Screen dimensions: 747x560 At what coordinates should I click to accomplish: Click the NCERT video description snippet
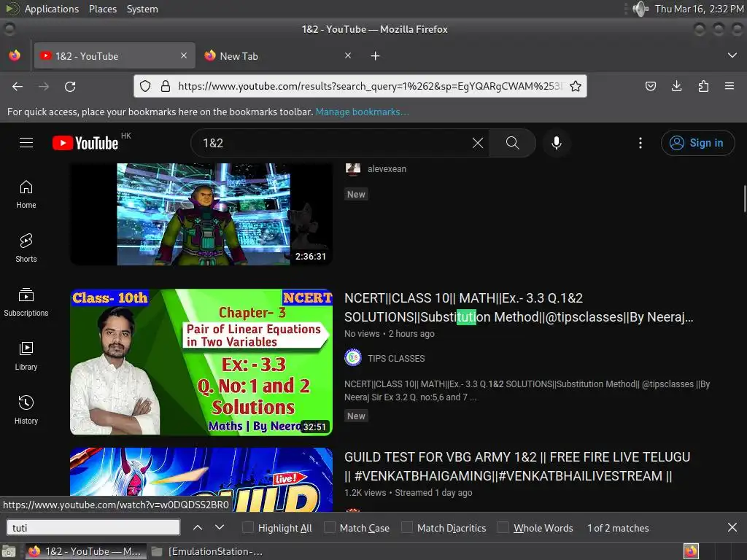click(527, 391)
